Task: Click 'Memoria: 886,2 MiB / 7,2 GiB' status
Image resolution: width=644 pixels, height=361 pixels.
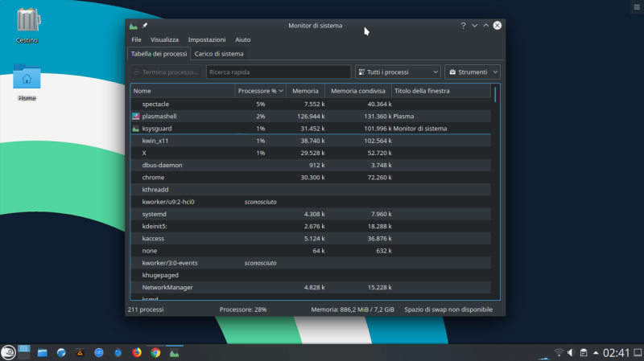Action: coord(353,310)
